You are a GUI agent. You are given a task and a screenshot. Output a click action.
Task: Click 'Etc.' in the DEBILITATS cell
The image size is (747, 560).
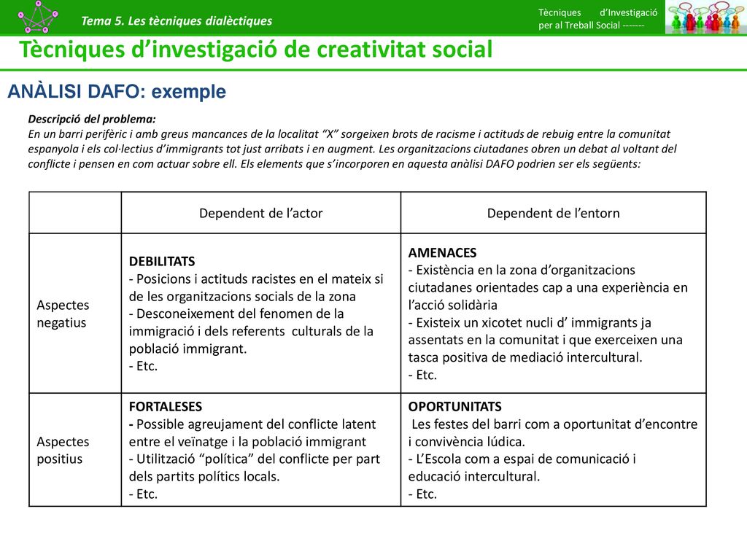coord(147,366)
